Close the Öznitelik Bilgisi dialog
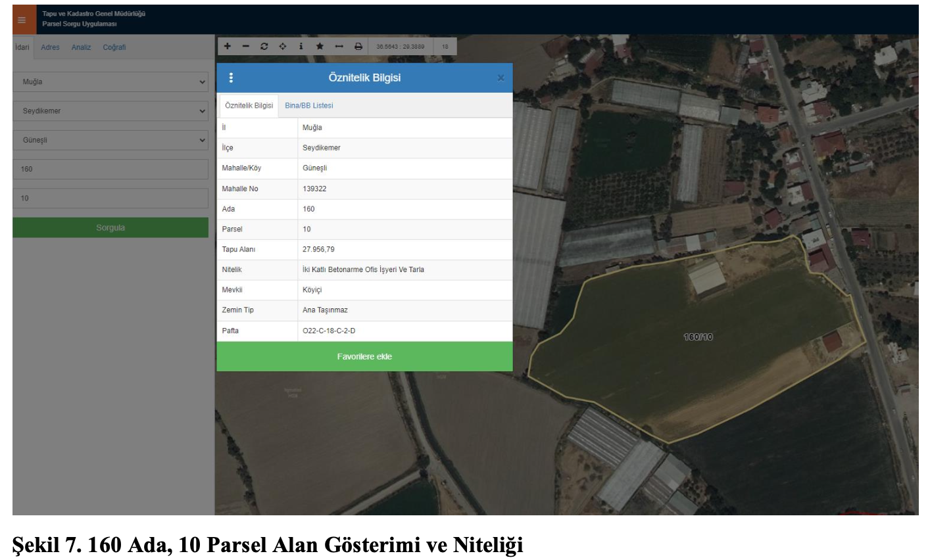 coord(501,78)
